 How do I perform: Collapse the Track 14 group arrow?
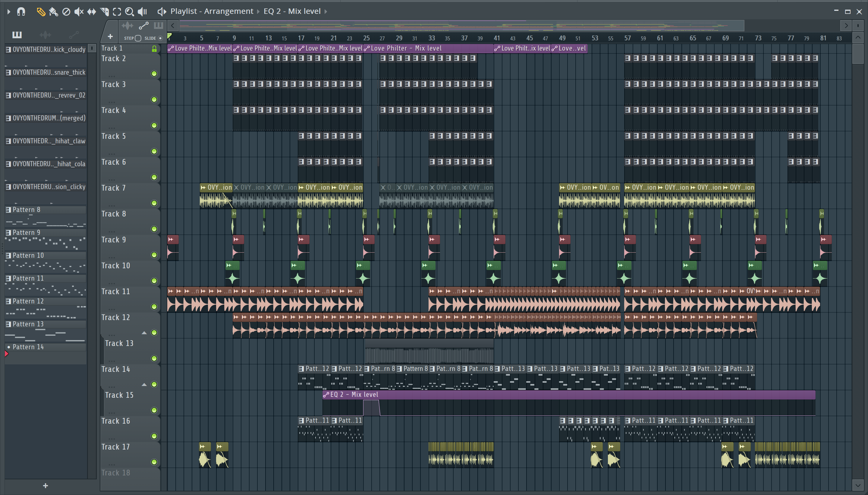click(144, 384)
